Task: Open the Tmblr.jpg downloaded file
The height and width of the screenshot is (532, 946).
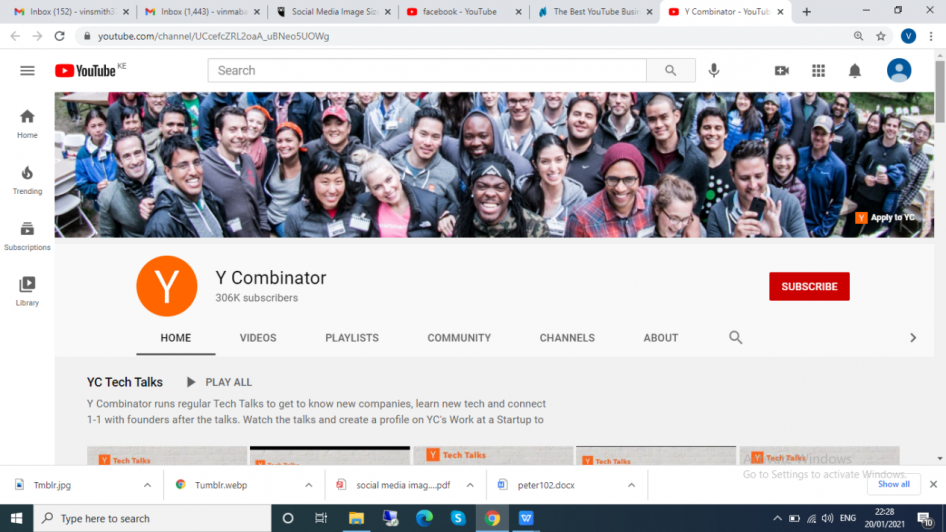Action: pos(52,485)
